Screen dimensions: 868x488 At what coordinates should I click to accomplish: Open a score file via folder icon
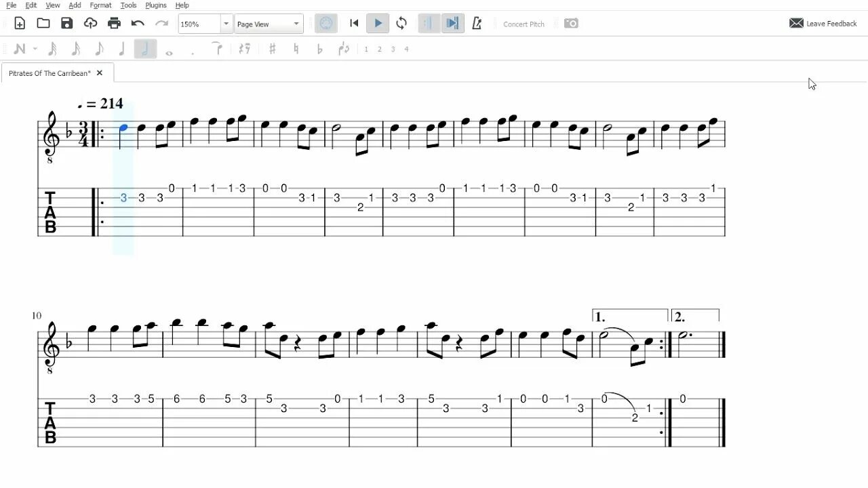click(x=43, y=24)
